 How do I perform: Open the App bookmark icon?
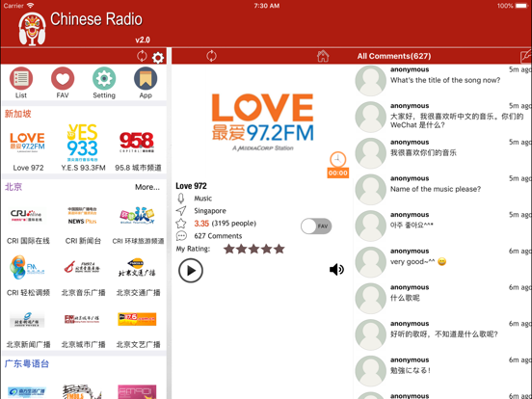[146, 78]
